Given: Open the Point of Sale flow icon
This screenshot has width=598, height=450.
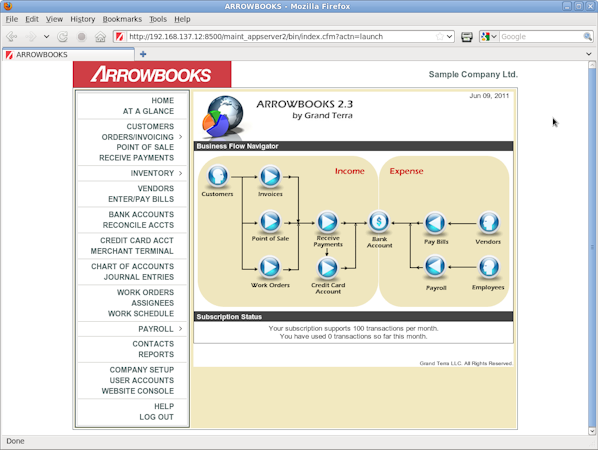Looking at the screenshot, I should click(270, 221).
